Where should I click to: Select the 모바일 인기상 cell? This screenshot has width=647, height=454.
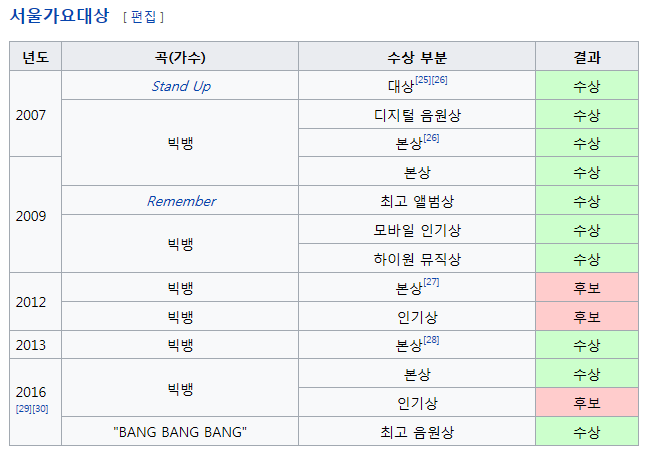click(417, 230)
